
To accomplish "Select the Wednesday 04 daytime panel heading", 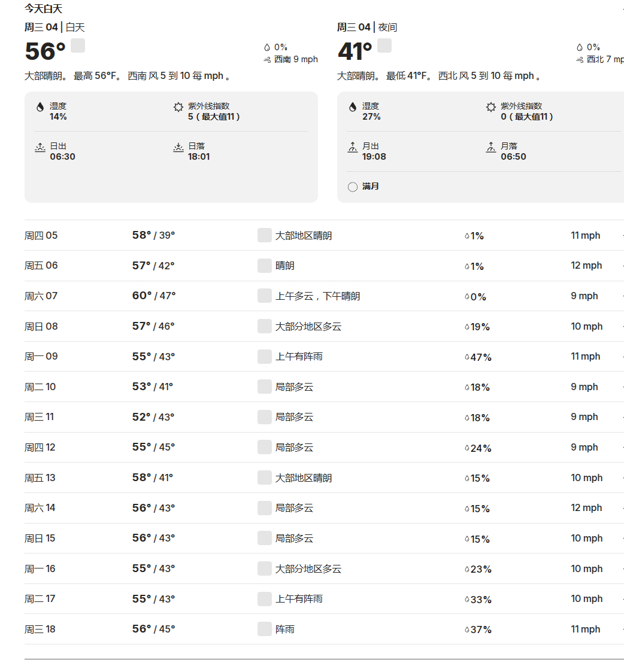I will point(54,28).
